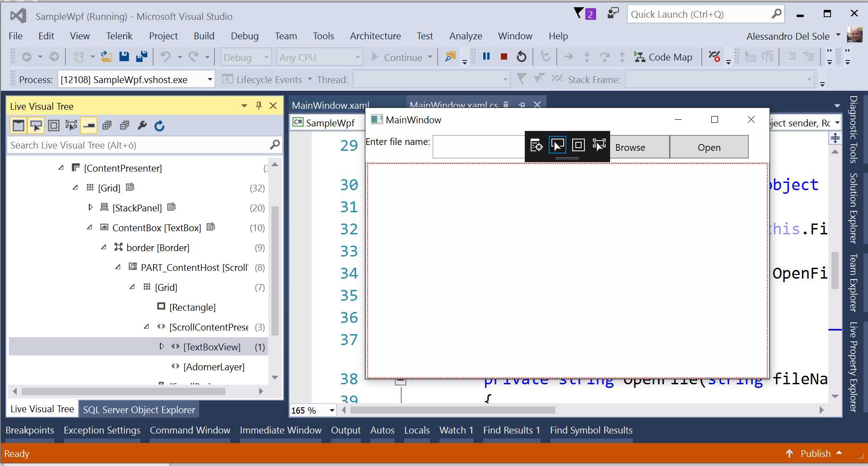Toggle Display layout adorners in Live Visual Tree
Screen dimensions: 868x466
[x=54, y=126]
